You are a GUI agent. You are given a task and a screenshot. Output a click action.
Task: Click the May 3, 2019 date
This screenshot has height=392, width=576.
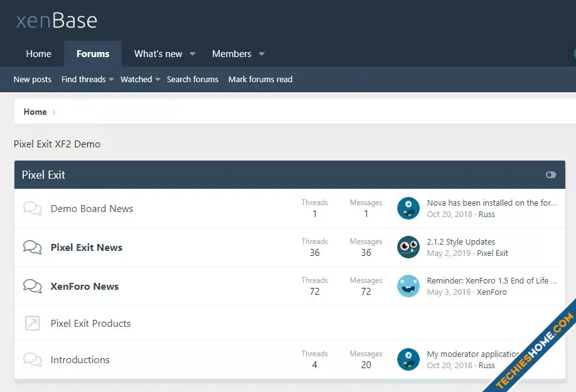(x=449, y=292)
